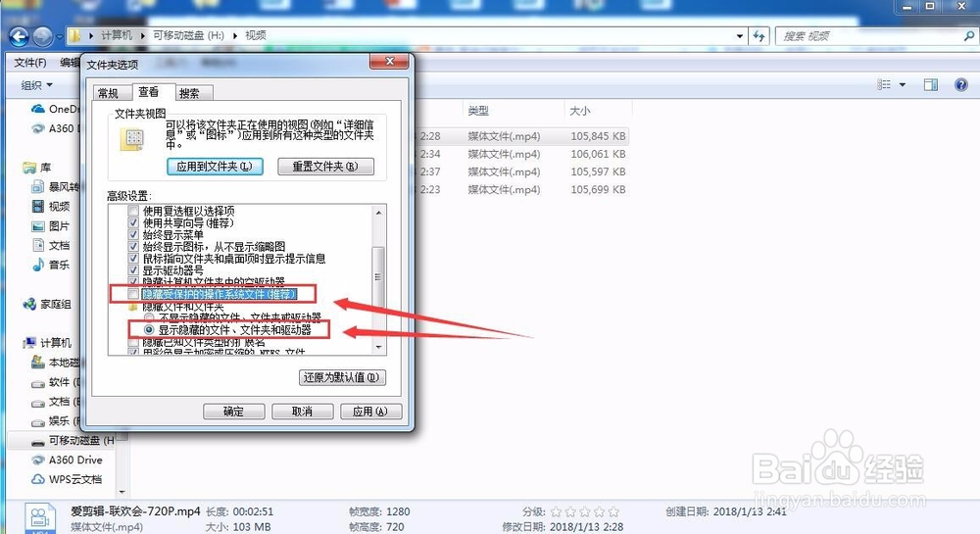Click advanced settings scroll down arrow
The height and width of the screenshot is (534, 980).
378,347
